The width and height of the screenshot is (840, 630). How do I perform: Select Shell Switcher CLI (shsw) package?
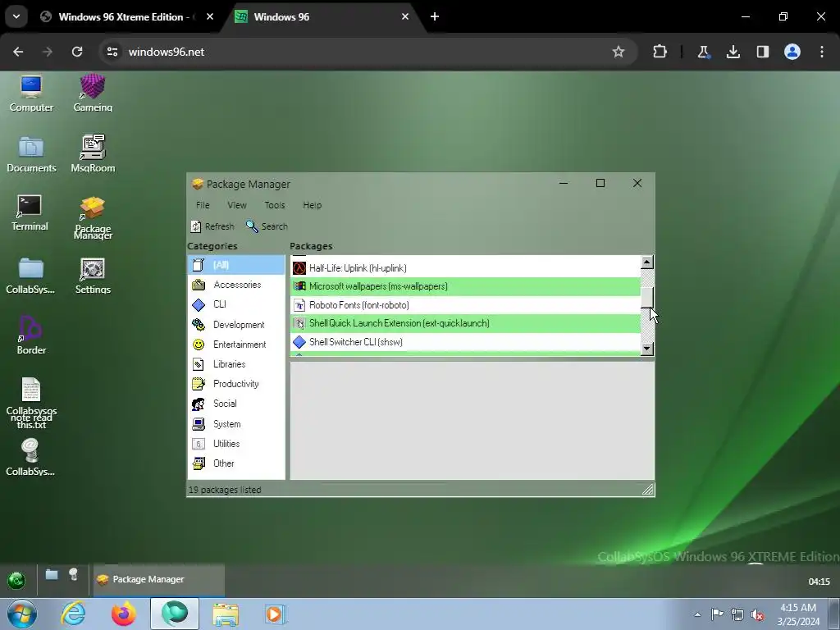465,342
